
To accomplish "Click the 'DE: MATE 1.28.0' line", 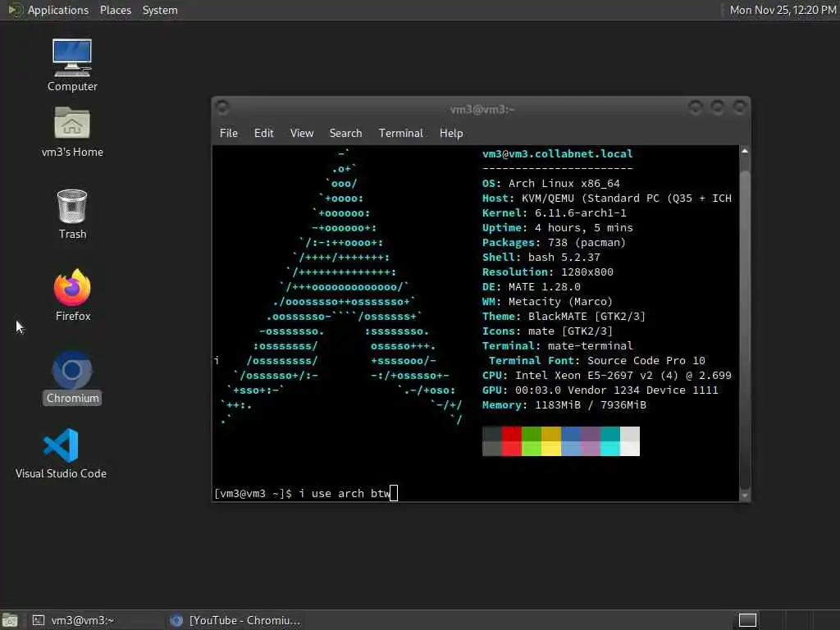I will 532,286.
